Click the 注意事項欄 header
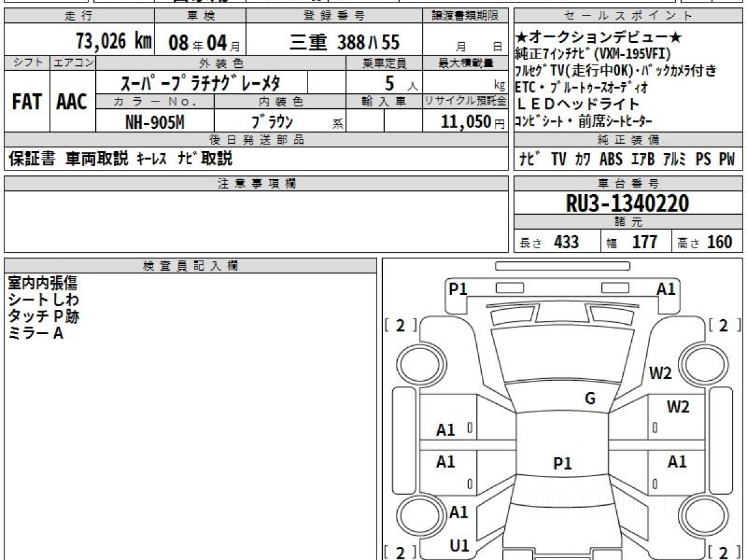The image size is (747, 560). click(x=256, y=184)
